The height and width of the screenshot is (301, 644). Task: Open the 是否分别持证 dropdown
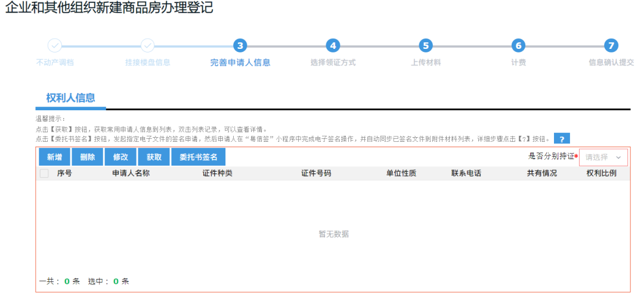pos(603,157)
